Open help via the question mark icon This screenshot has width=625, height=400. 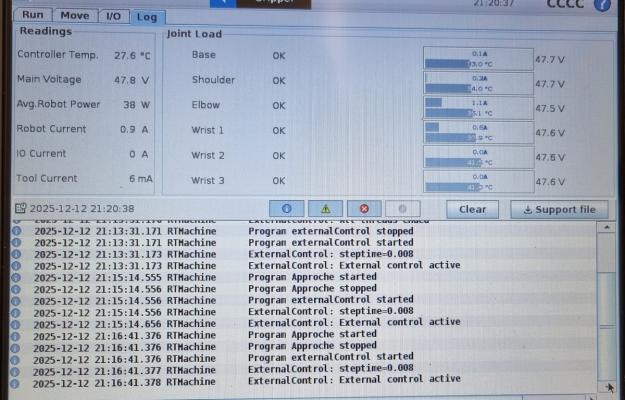[602, 5]
